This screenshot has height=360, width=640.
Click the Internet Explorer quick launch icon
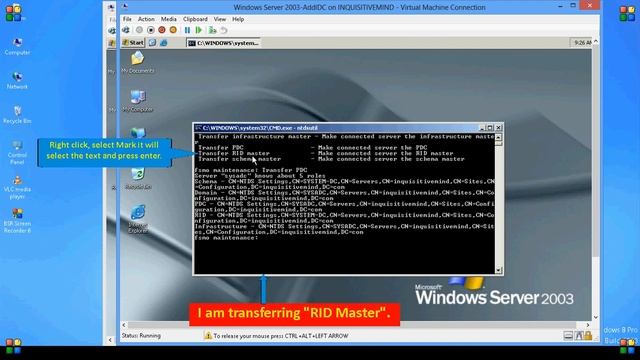pos(164,42)
